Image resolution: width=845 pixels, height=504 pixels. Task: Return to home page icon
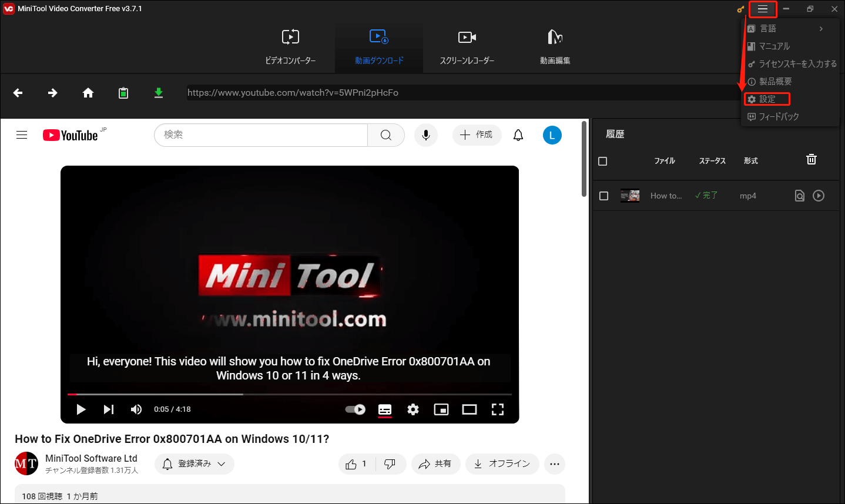point(88,93)
